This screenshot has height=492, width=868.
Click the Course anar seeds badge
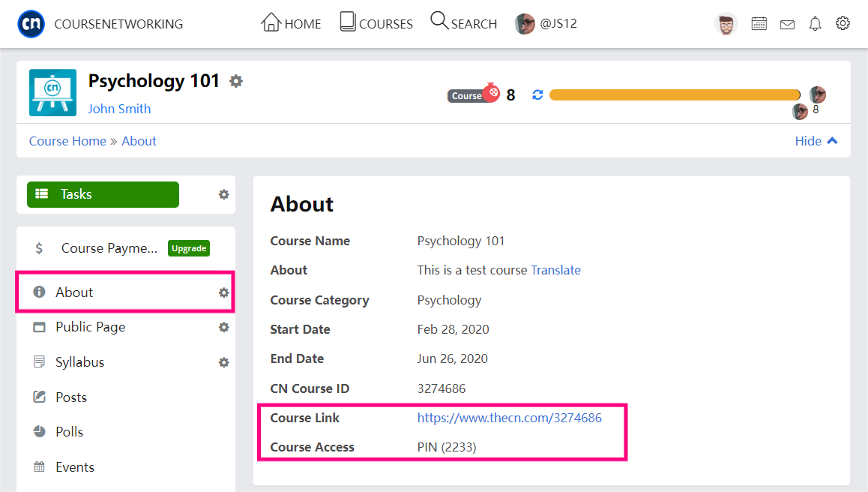click(473, 94)
